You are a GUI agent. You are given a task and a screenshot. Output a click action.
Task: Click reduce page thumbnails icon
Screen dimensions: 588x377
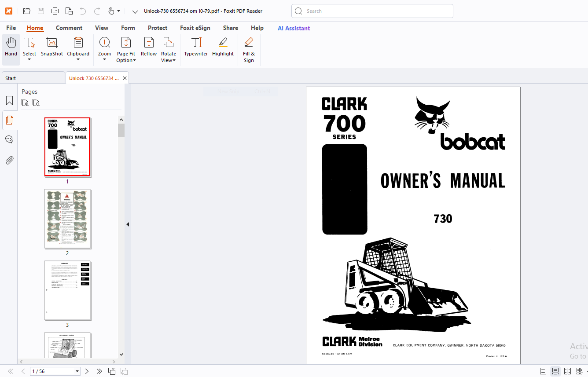click(x=36, y=103)
